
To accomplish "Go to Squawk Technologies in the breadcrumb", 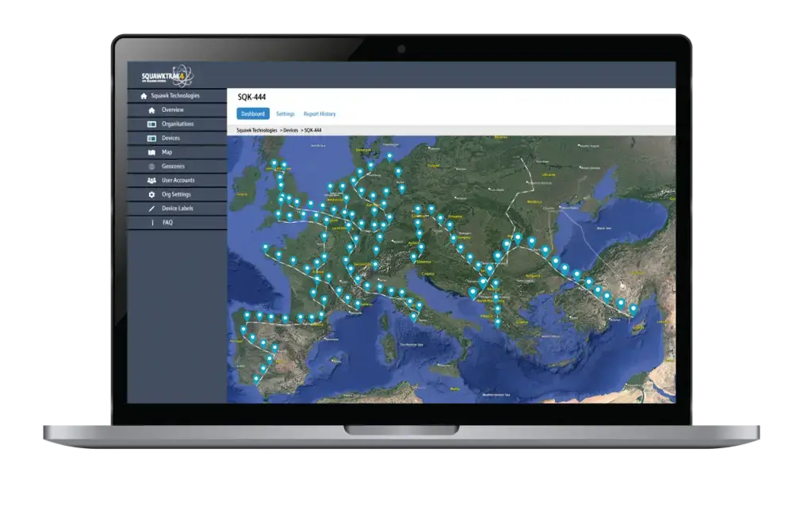I will click(257, 130).
